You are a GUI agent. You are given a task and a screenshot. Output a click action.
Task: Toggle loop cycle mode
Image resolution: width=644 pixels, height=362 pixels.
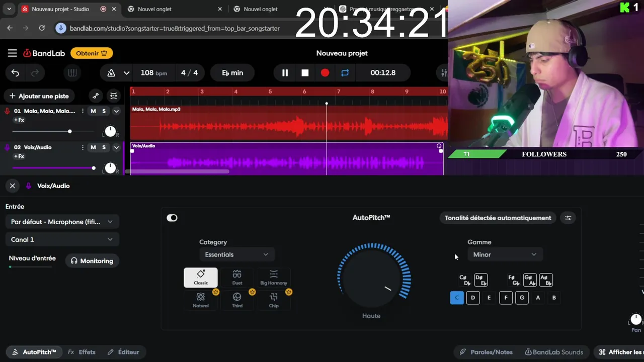(345, 73)
